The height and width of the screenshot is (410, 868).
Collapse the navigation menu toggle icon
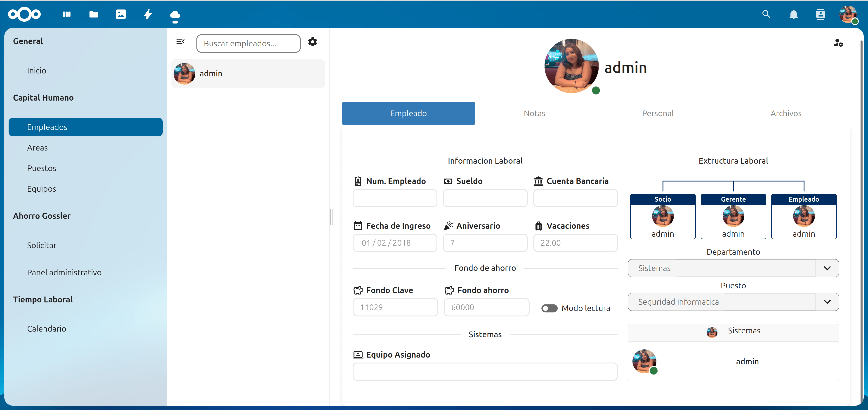coord(181,41)
